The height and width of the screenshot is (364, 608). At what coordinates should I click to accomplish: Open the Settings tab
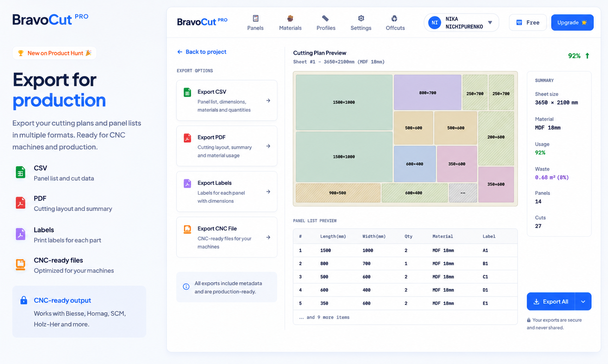(x=361, y=23)
